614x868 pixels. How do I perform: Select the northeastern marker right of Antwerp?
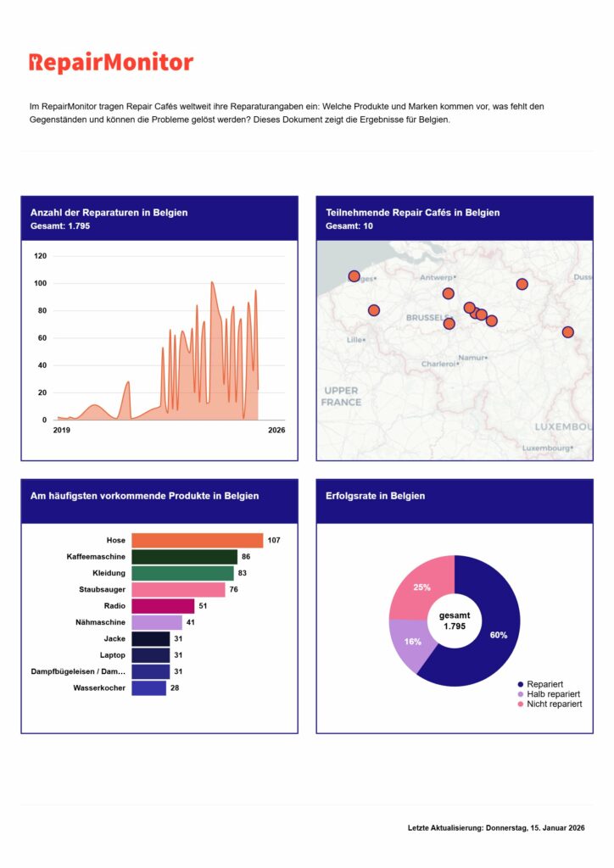(x=522, y=284)
